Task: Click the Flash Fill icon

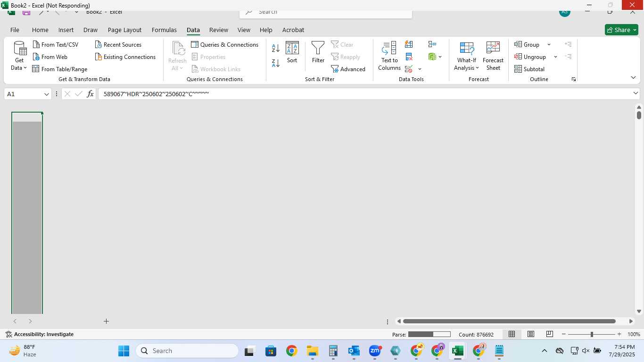Action: (409, 44)
